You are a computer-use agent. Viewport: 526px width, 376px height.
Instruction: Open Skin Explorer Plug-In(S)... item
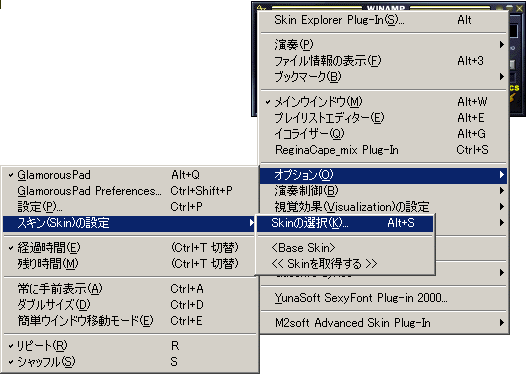click(x=383, y=20)
